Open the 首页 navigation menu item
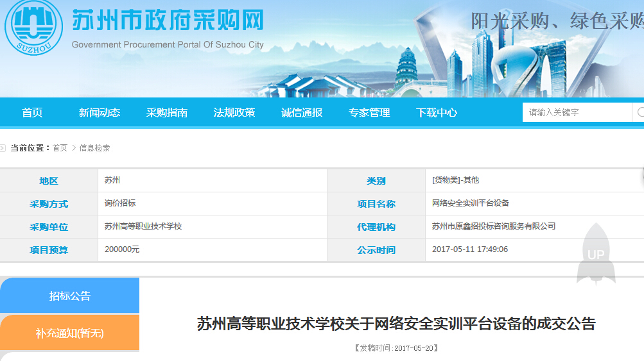644x361 pixels. (x=32, y=112)
